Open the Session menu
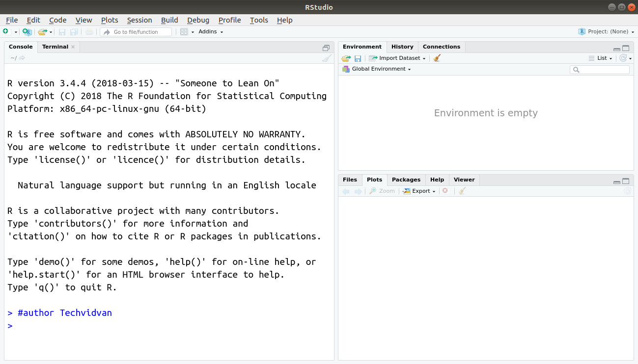 139,20
